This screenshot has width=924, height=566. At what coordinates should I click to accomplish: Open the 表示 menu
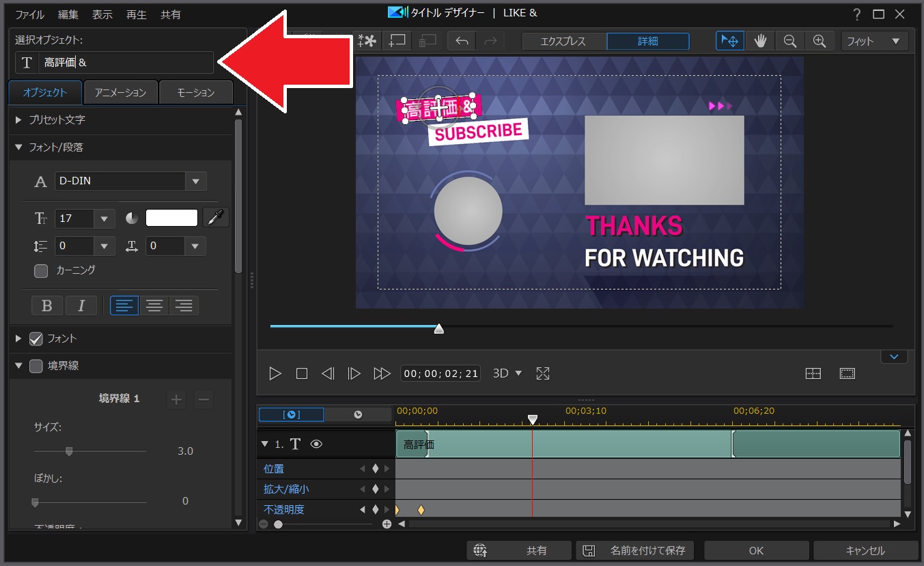[x=102, y=14]
